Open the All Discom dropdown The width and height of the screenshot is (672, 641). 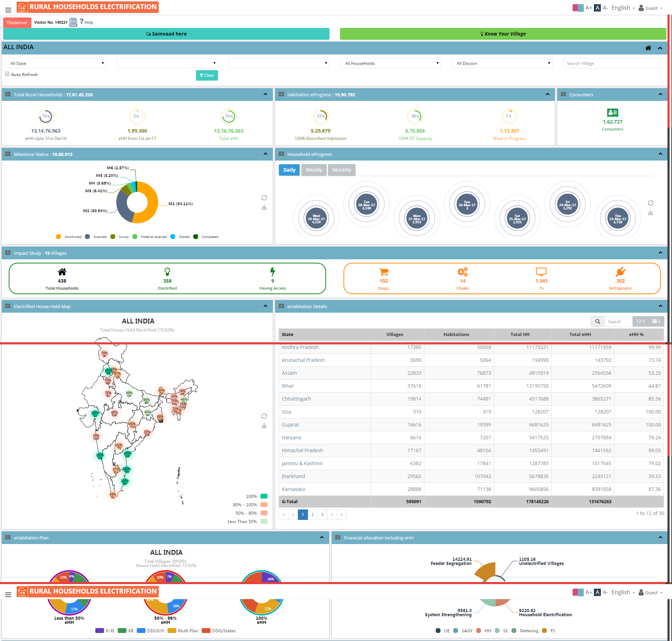pyautogui.click(x=502, y=63)
